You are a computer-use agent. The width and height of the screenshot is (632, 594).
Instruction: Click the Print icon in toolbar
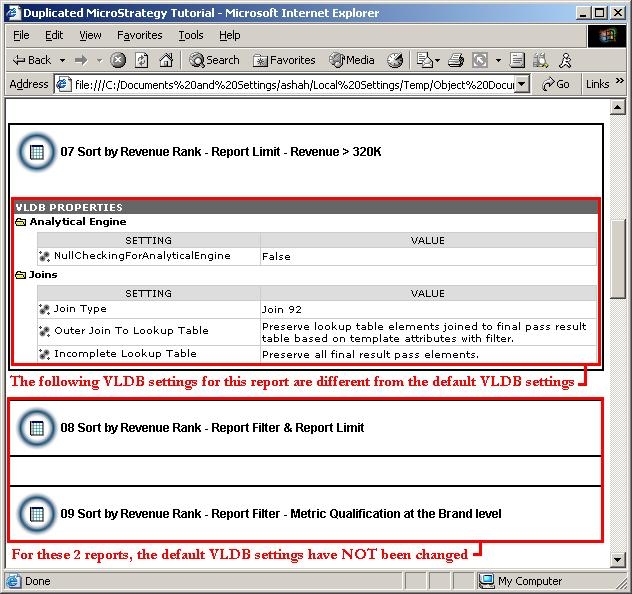click(x=455, y=60)
